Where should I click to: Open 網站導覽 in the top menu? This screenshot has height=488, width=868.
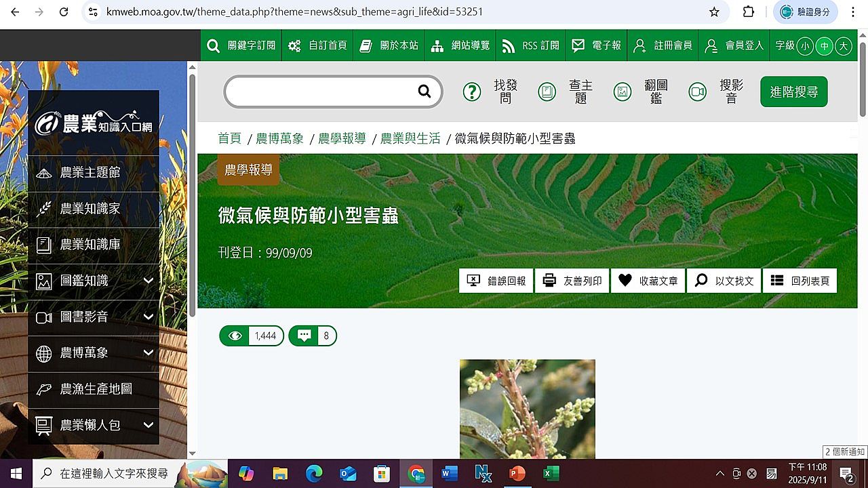click(x=462, y=45)
